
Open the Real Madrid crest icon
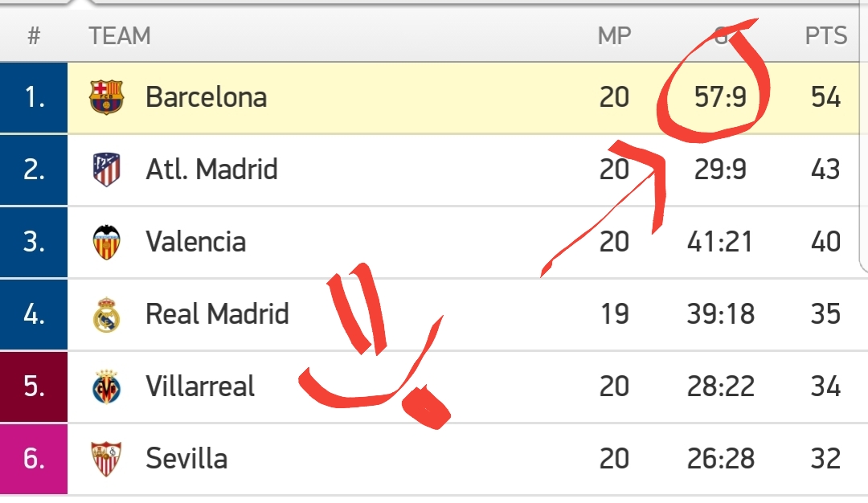click(x=106, y=314)
